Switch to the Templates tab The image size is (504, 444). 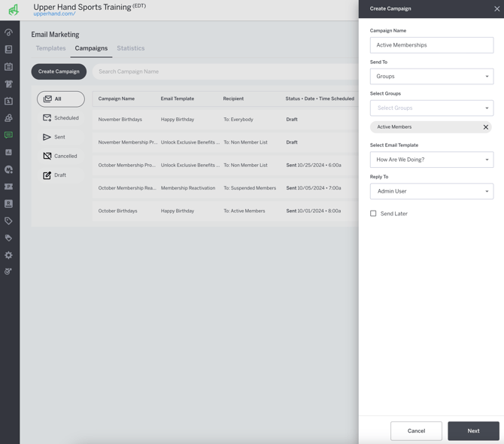pyautogui.click(x=51, y=48)
